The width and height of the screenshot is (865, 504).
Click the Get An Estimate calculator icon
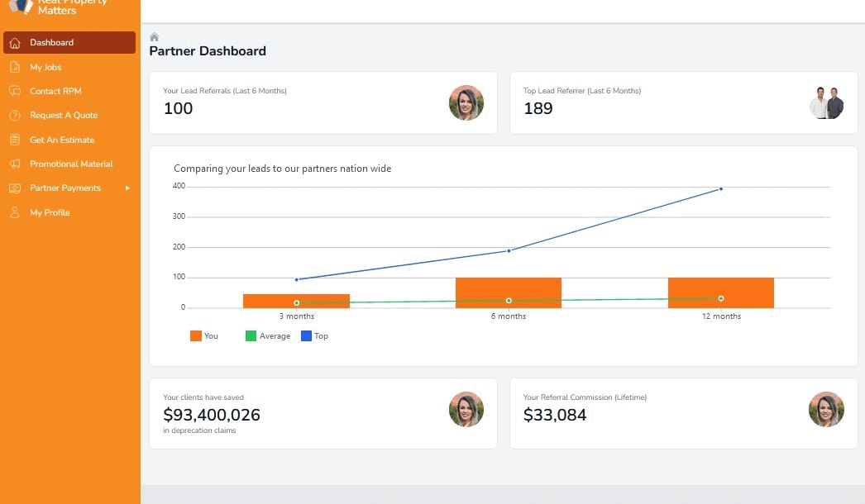(14, 140)
